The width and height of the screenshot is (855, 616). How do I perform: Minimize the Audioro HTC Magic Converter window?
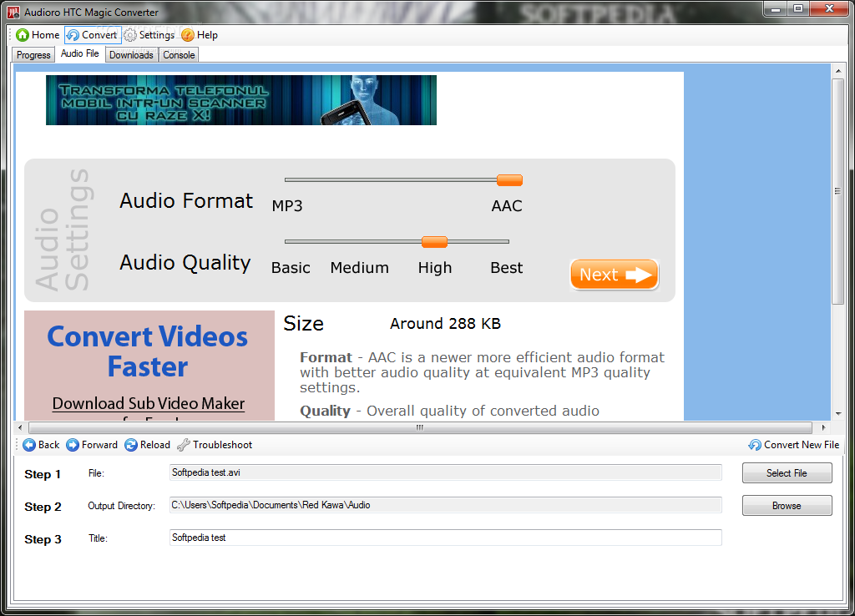coord(776,8)
